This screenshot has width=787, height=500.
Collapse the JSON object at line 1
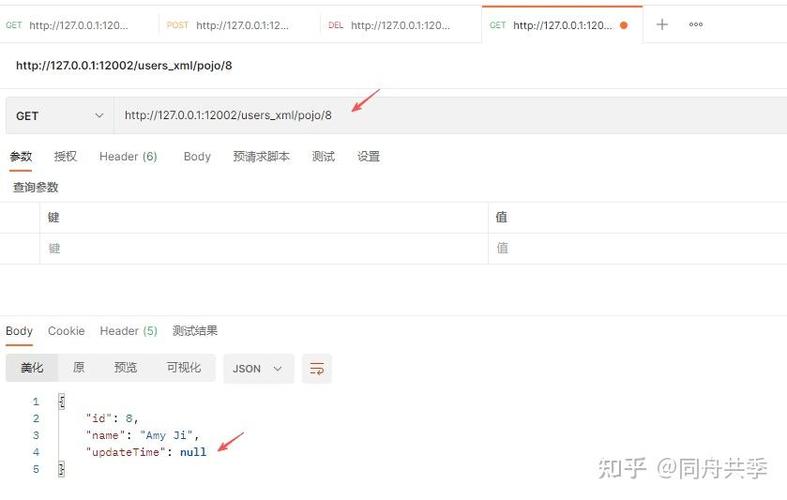pos(62,401)
